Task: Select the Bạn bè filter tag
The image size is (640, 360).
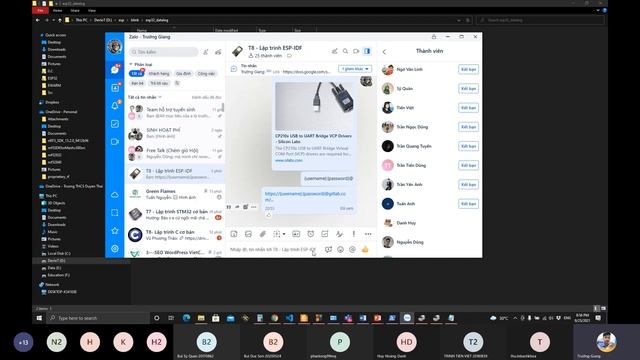Action: (x=138, y=83)
